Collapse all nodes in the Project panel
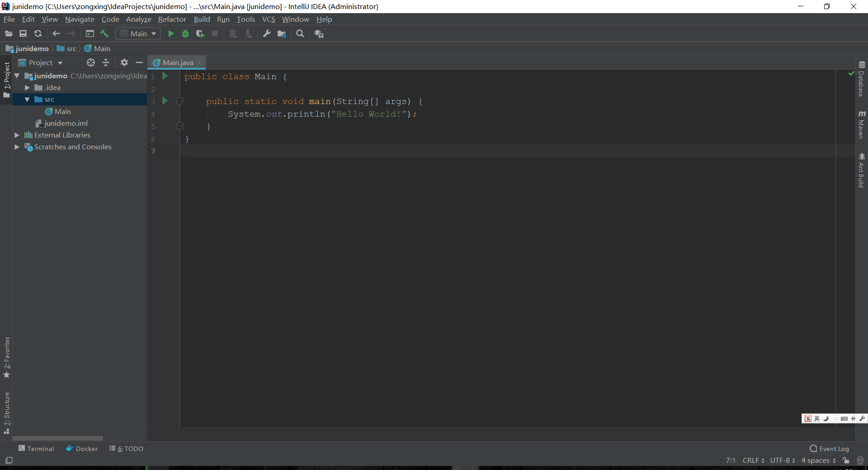The height and width of the screenshot is (470, 868). pos(106,62)
